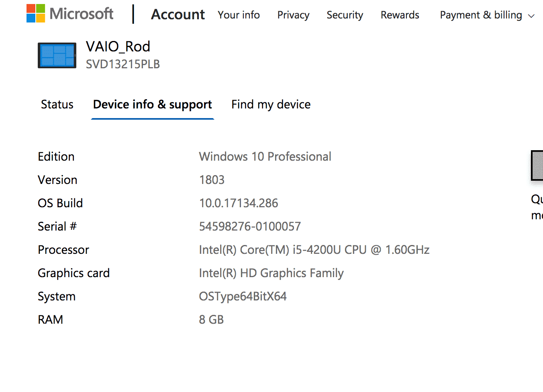Click the Processor label
The height and width of the screenshot is (392, 543).
[x=63, y=250]
